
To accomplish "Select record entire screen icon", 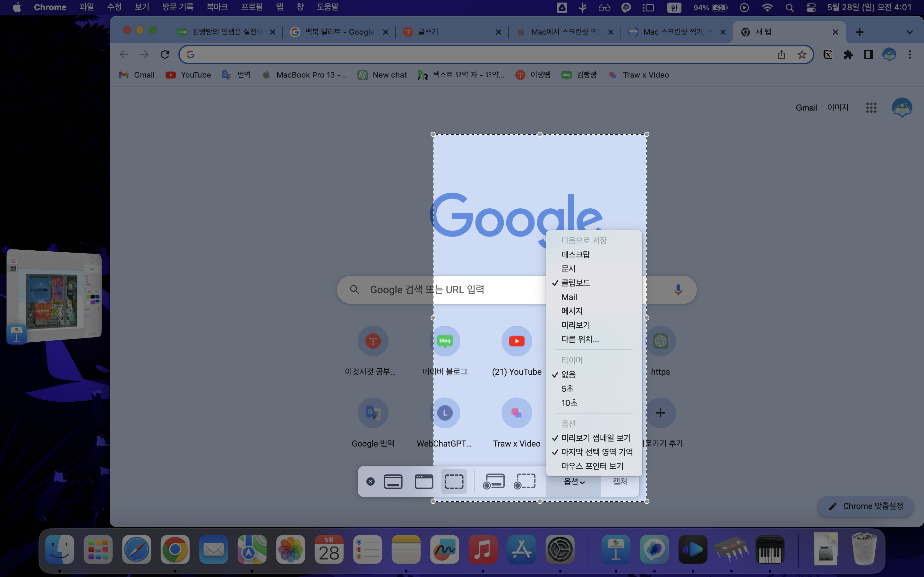I will click(x=493, y=481).
